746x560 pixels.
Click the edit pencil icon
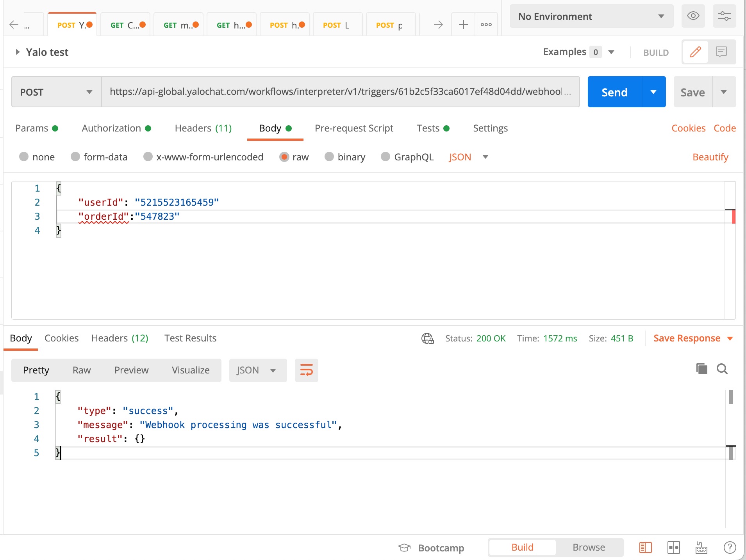695,52
